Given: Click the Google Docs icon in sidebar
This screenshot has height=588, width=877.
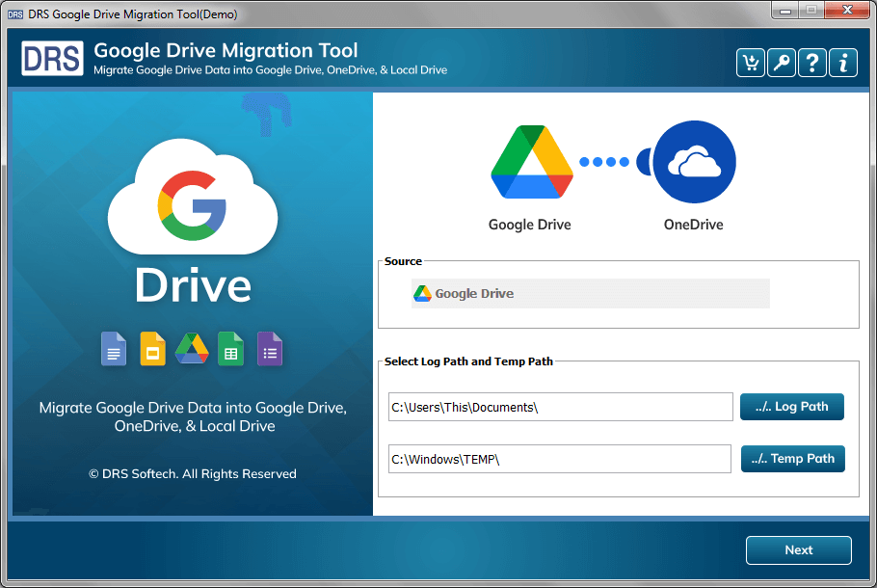Looking at the screenshot, I should (113, 349).
